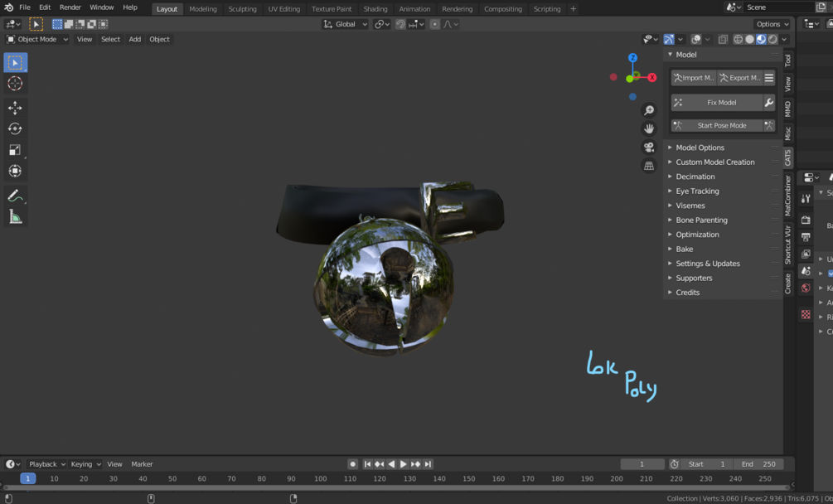Open Output properties tab icon
The image size is (833, 504).
click(x=806, y=237)
